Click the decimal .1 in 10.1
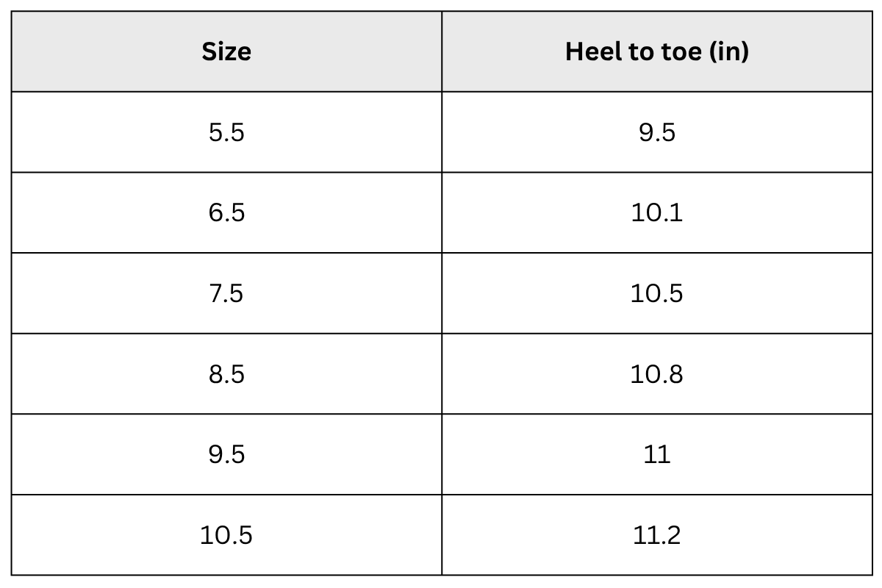 click(x=672, y=213)
